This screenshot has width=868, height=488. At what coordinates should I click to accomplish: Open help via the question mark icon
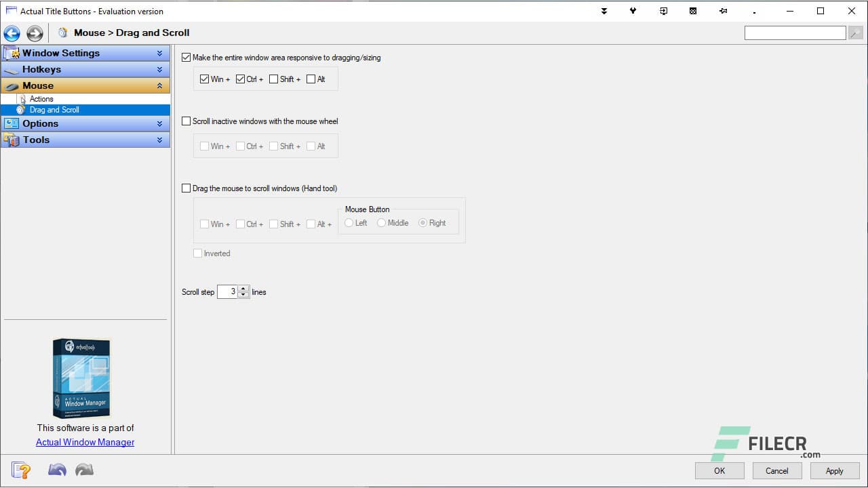coord(20,470)
